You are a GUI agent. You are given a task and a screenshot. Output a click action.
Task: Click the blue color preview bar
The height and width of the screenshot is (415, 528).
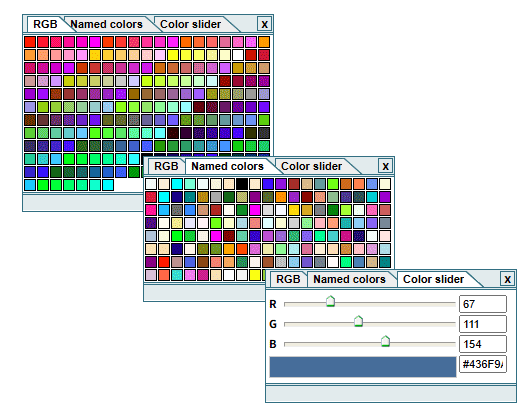pyautogui.click(x=363, y=367)
